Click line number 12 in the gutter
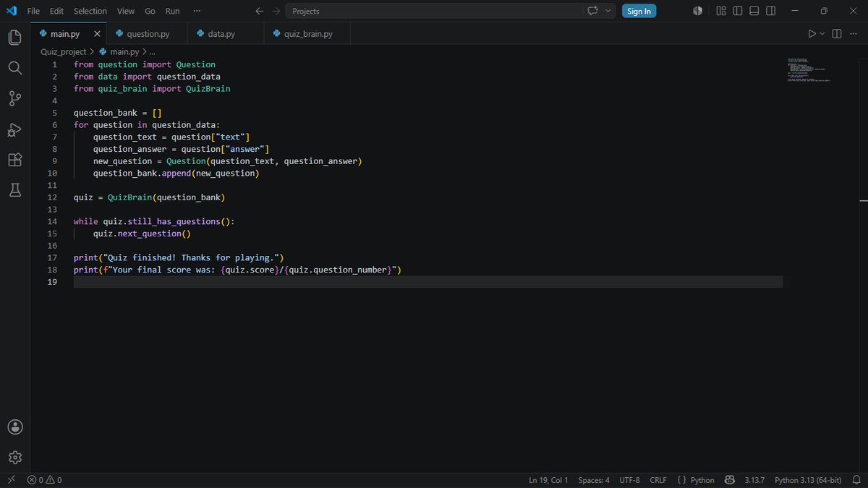Viewport: 868px width, 488px height. [x=52, y=197]
